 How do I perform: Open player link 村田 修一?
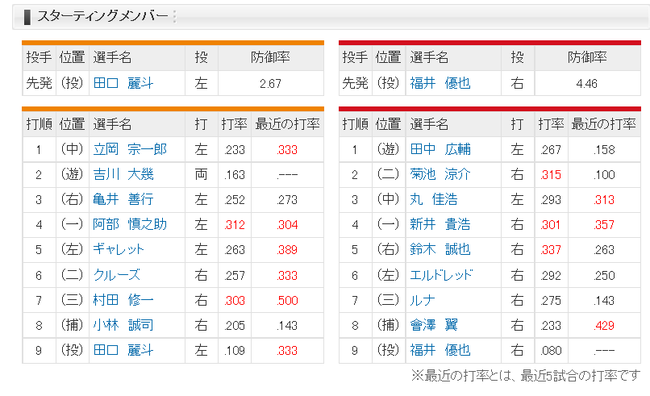pyautogui.click(x=123, y=300)
